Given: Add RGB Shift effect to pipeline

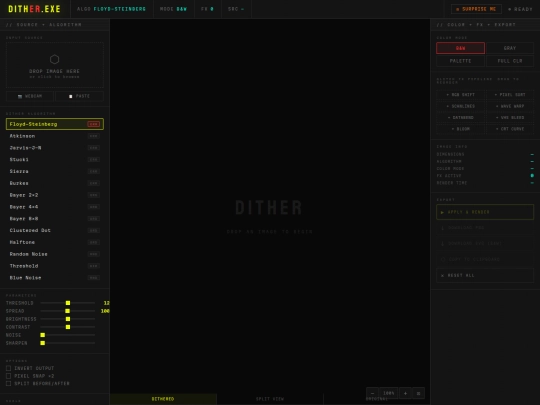Looking at the screenshot, I should point(460,95).
